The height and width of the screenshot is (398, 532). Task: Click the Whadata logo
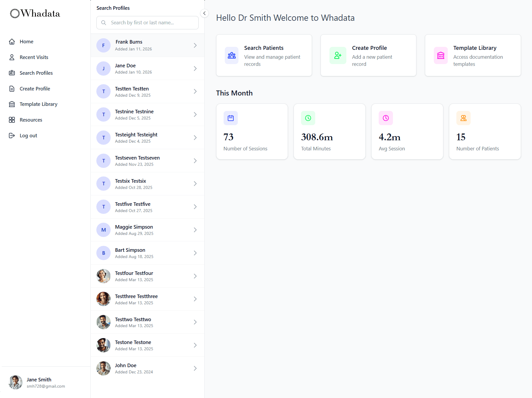(34, 13)
